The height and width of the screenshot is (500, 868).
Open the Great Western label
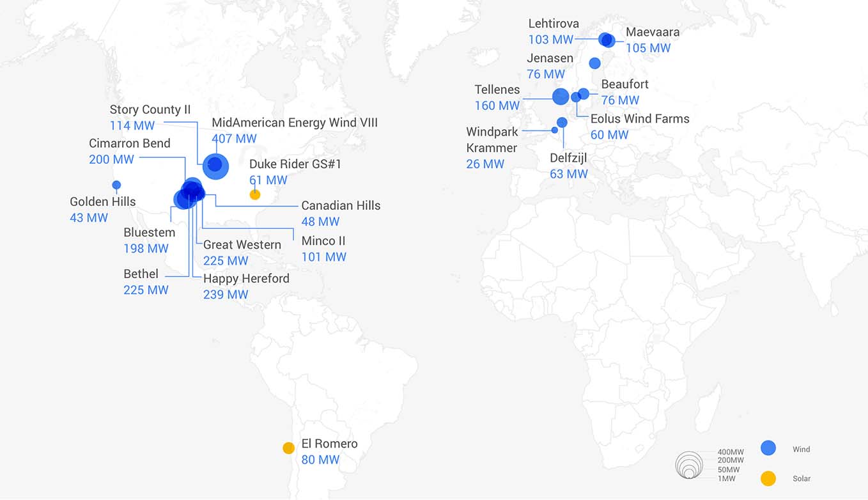pos(242,244)
